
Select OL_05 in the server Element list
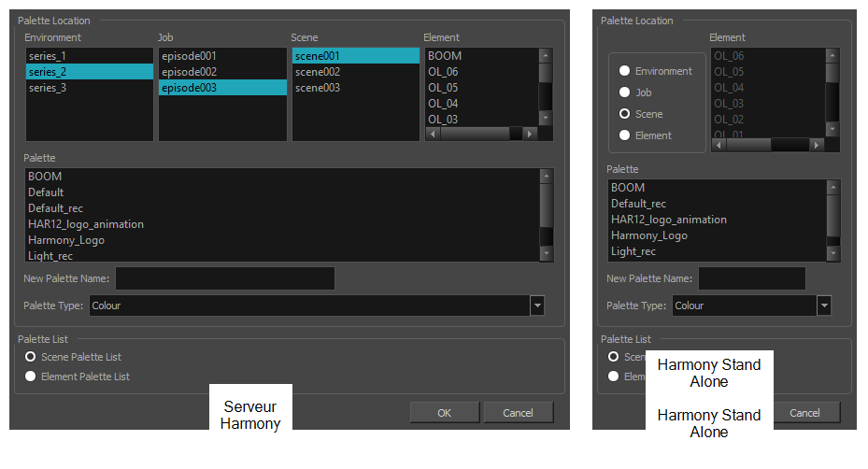coord(481,88)
